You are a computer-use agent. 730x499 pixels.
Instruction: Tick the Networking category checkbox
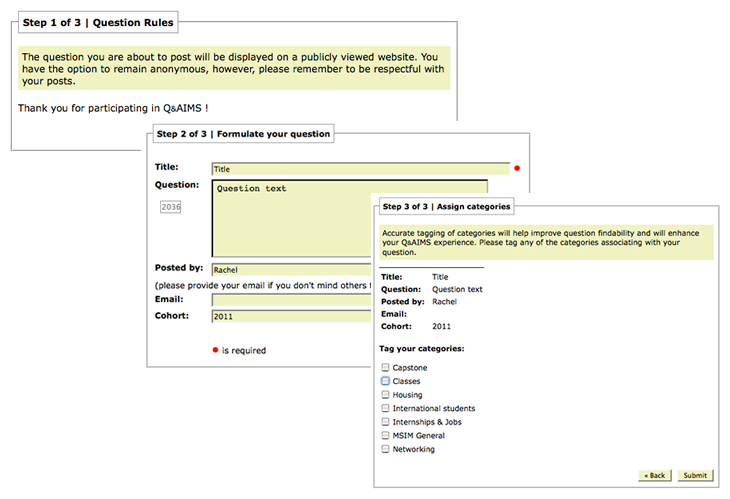point(385,449)
